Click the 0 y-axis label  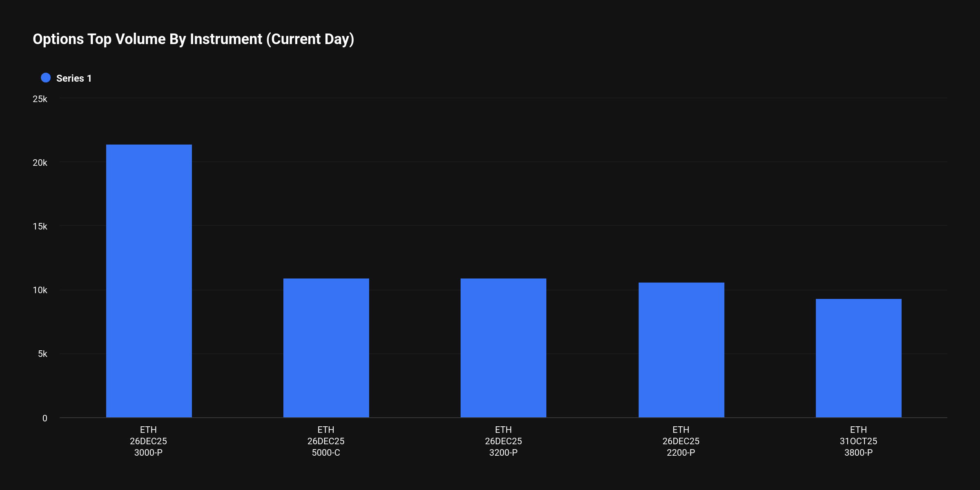45,418
